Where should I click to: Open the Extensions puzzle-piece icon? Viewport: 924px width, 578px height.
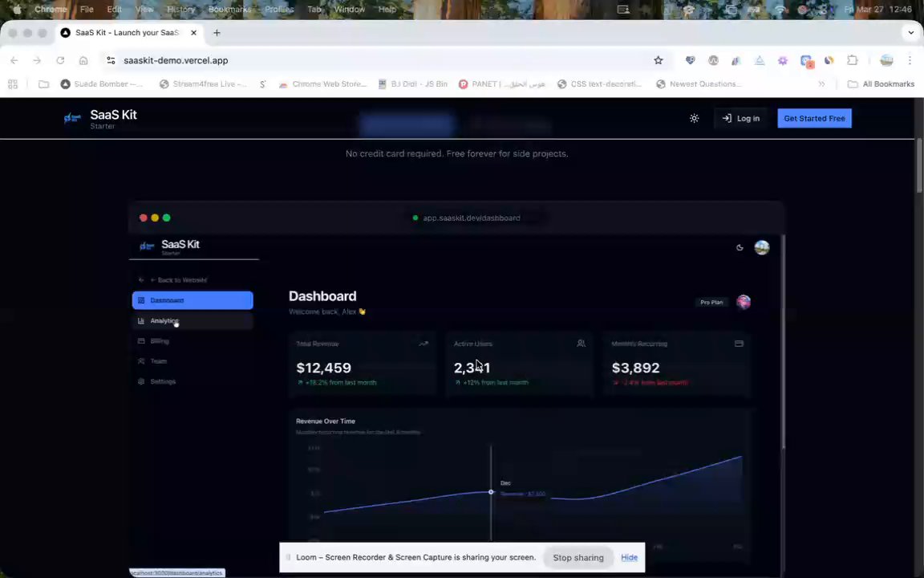(852, 60)
